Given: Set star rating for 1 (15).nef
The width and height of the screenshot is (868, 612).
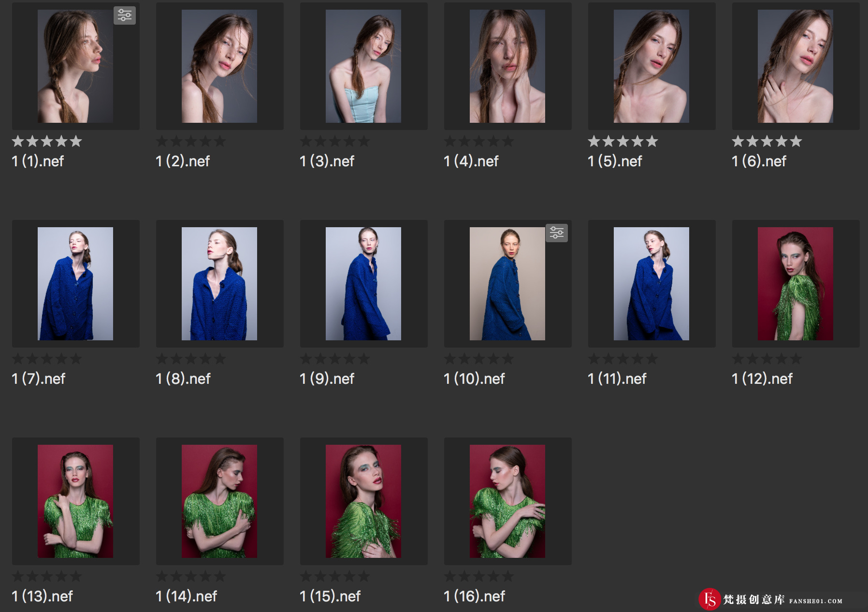Looking at the screenshot, I should click(x=335, y=576).
